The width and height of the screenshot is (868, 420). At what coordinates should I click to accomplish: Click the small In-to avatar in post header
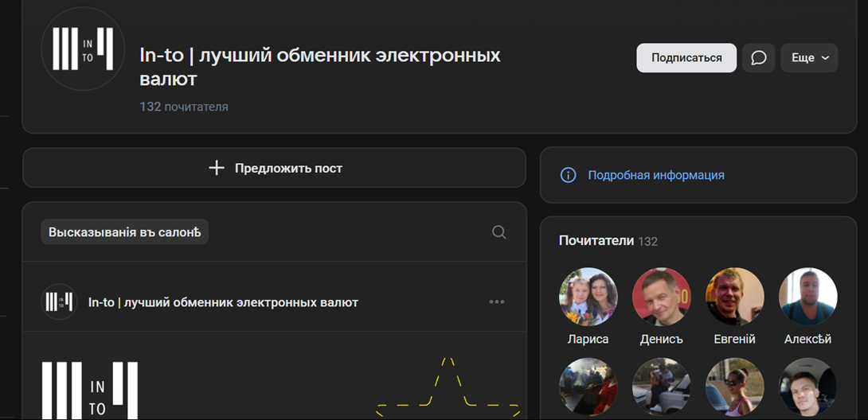[59, 301]
